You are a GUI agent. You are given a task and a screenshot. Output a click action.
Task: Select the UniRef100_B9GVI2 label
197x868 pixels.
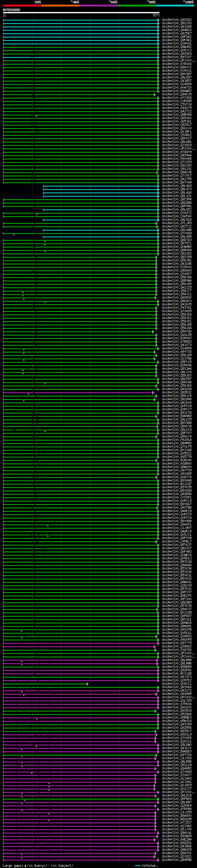click(177, 67)
